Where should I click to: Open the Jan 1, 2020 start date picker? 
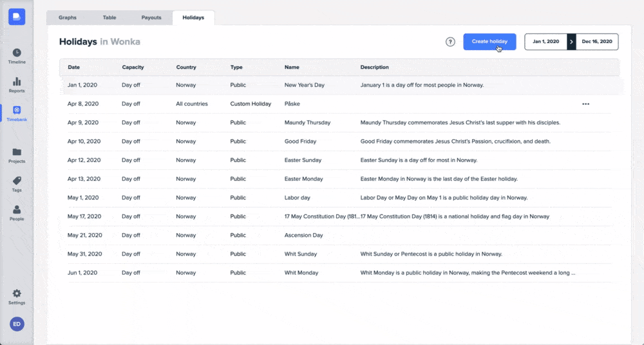[545, 42]
